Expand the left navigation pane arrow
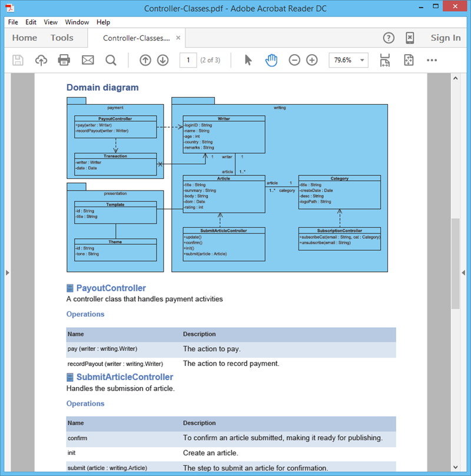Image resolution: width=471 pixels, height=476 pixels. (7, 272)
